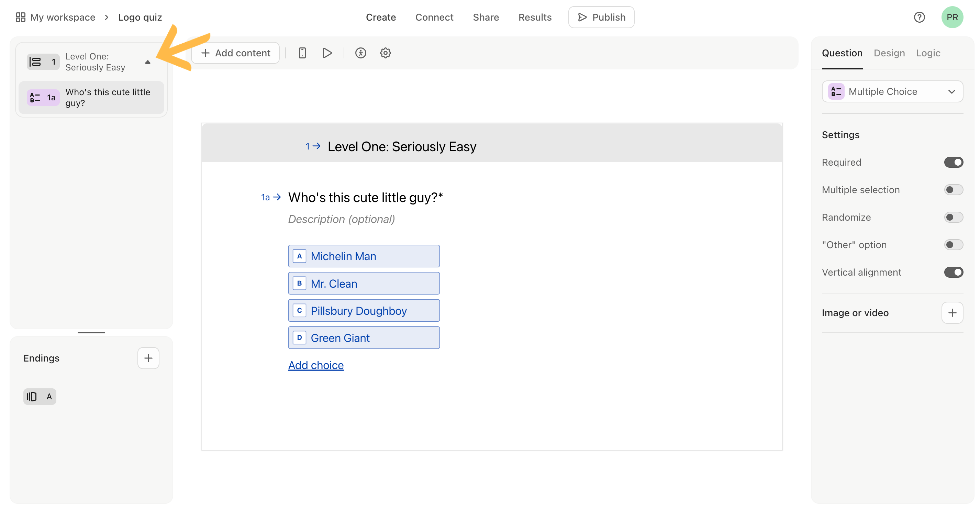
Task: Edit the Michelin Man choice
Action: point(364,256)
